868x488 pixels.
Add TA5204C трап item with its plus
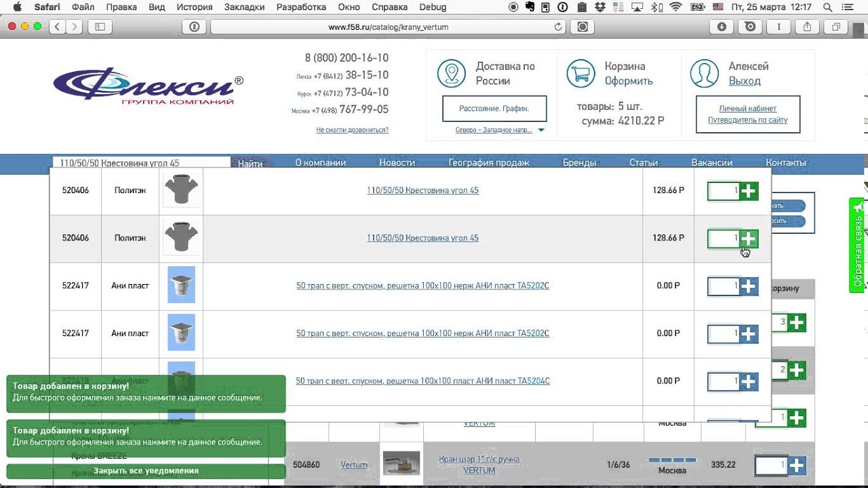click(749, 382)
